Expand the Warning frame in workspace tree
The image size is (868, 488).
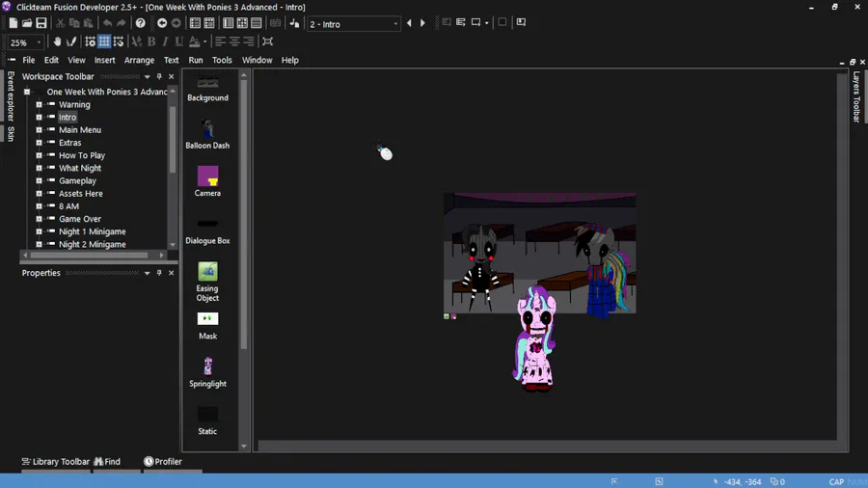coord(39,104)
